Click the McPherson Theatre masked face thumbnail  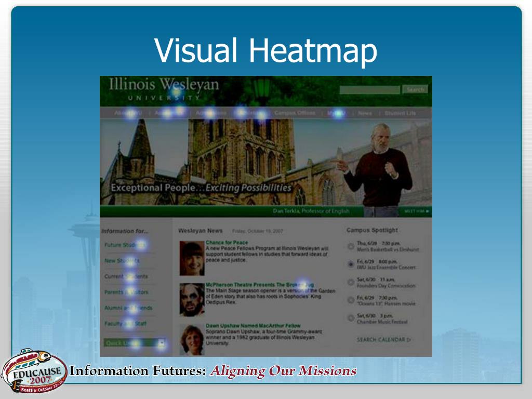[192, 300]
